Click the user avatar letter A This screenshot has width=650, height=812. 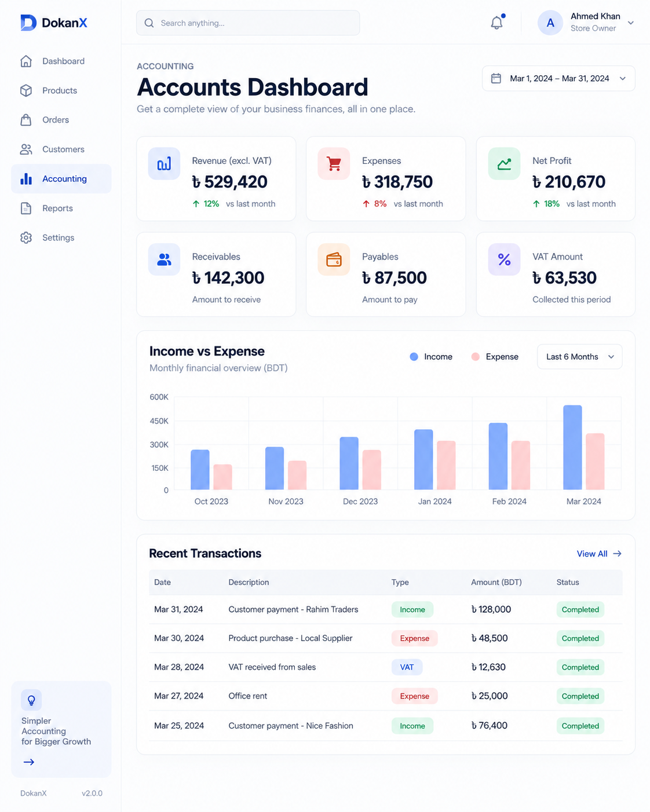click(550, 23)
